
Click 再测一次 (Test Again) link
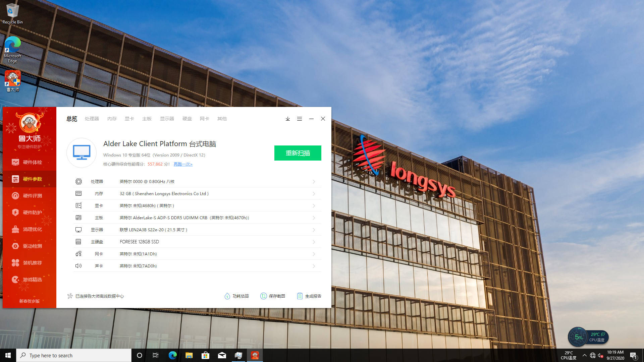click(x=183, y=164)
